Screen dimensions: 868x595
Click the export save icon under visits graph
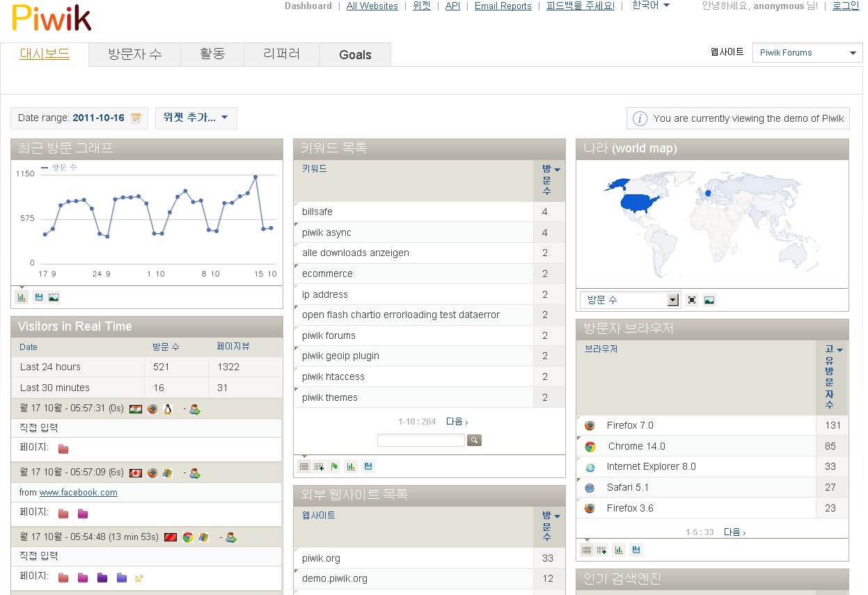point(38,297)
